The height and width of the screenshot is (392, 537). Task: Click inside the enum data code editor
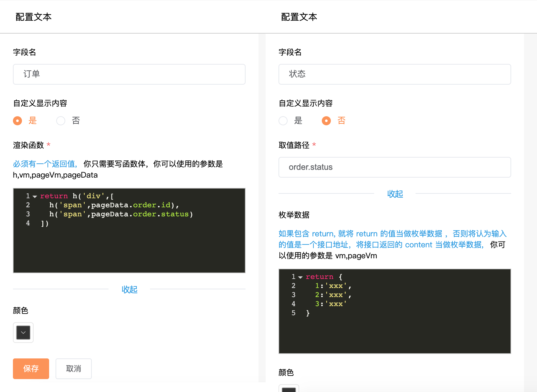[x=395, y=311]
